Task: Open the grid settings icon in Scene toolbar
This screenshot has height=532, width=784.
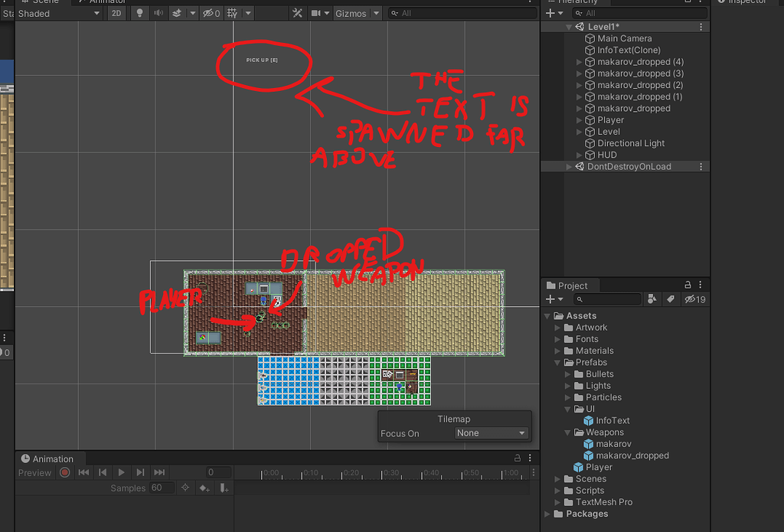Action: click(x=231, y=13)
